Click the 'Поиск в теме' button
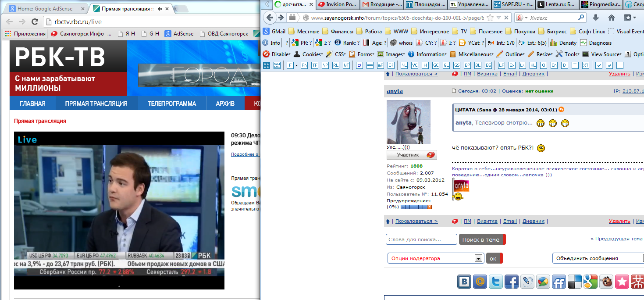 click(x=482, y=239)
